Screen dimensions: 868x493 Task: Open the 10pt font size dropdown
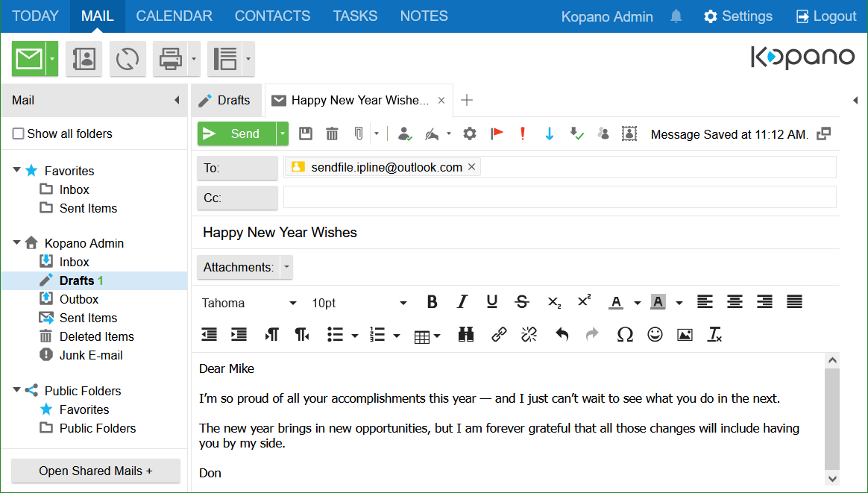pyautogui.click(x=359, y=303)
